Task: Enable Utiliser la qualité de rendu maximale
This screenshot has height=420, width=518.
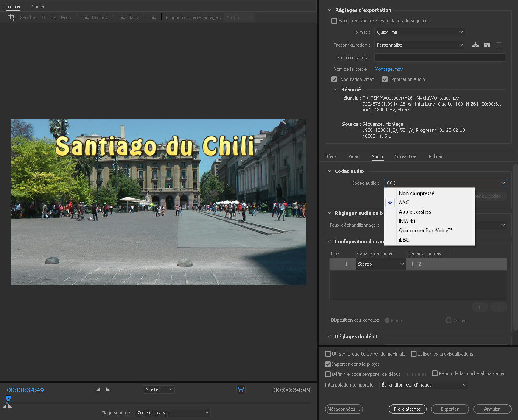Action: coord(328,354)
